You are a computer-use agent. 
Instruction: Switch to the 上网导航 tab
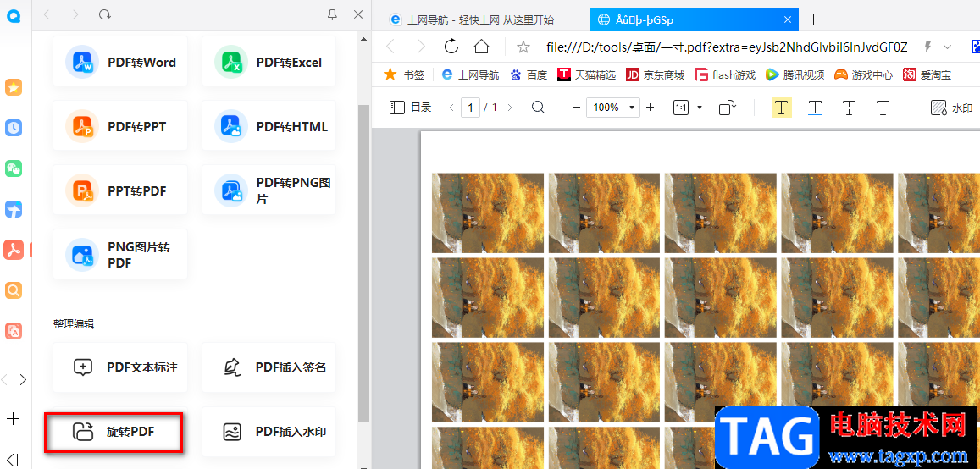tap(480, 19)
